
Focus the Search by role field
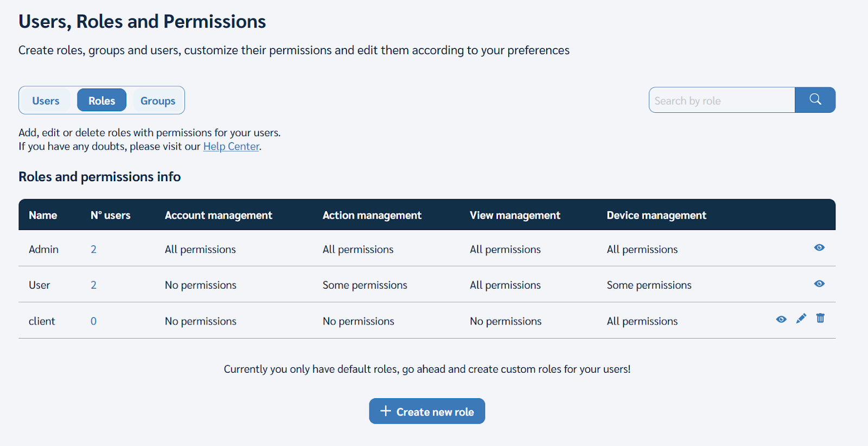click(722, 101)
